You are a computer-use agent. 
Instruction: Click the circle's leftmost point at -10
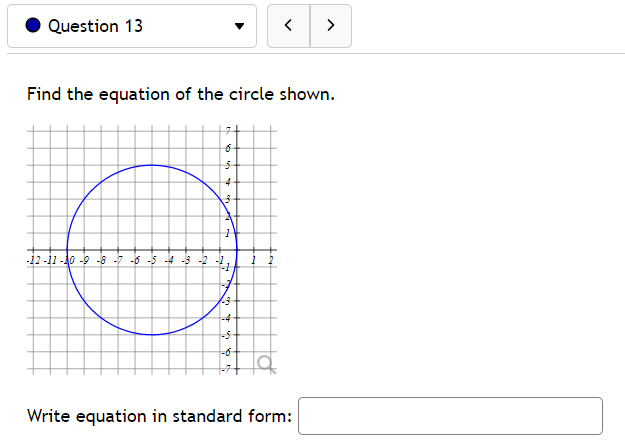(x=67, y=250)
